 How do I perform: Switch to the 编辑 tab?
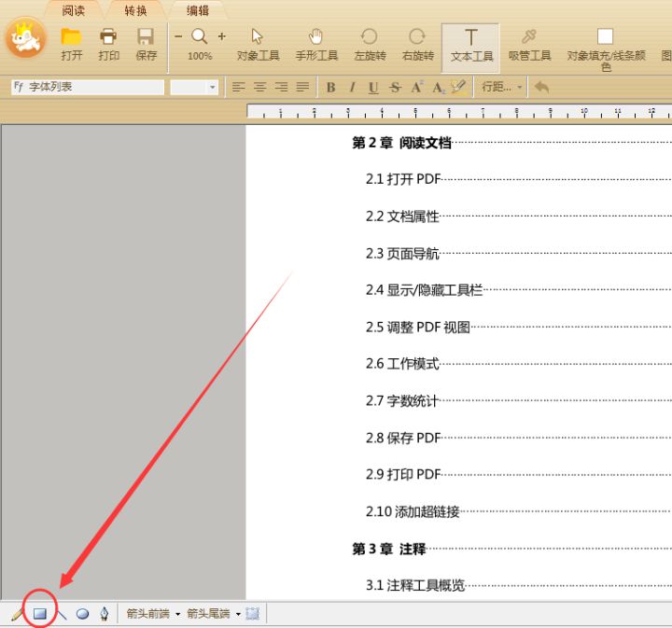198,10
